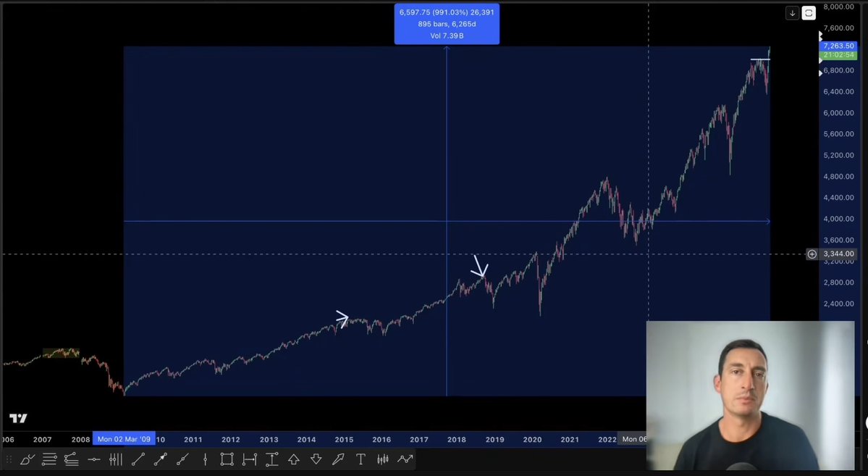
Task: Click the '895 bars, 6,265d' text
Action: (447, 24)
